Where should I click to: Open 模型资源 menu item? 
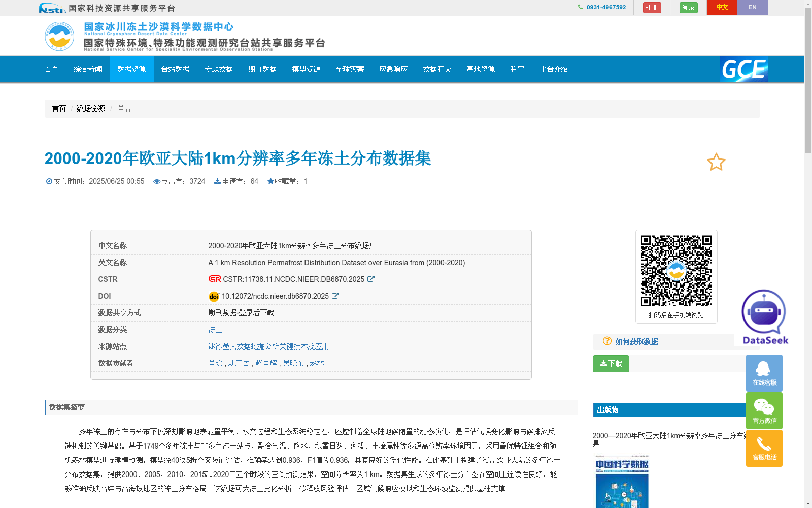point(307,69)
